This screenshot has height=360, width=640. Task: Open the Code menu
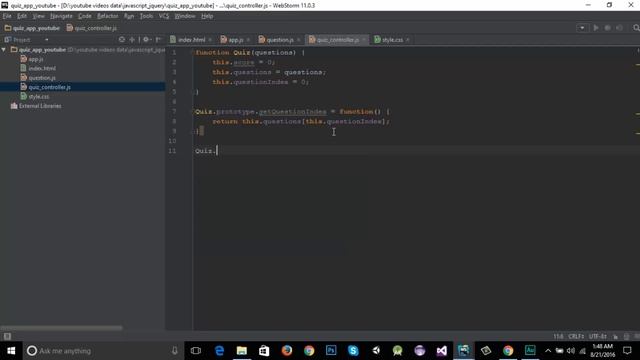tap(84, 16)
